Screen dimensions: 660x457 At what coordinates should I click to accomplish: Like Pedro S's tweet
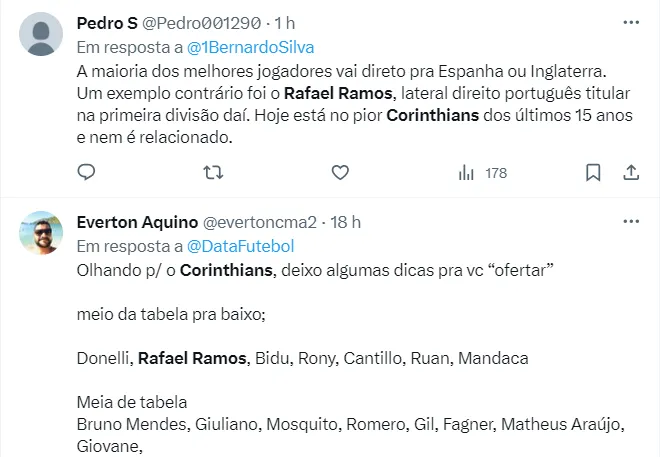340,173
